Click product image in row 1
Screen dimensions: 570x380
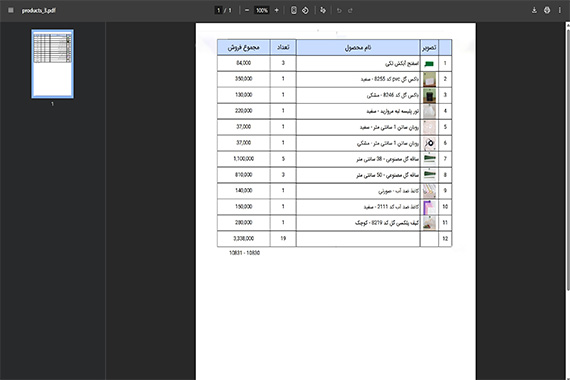click(429, 64)
